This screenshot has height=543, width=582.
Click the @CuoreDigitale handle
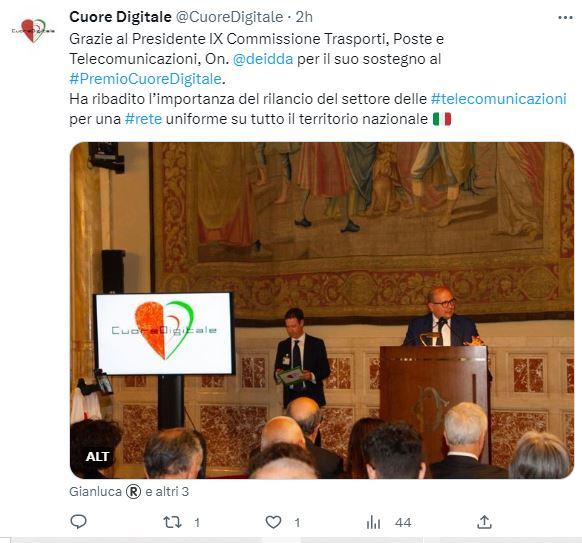(x=229, y=17)
